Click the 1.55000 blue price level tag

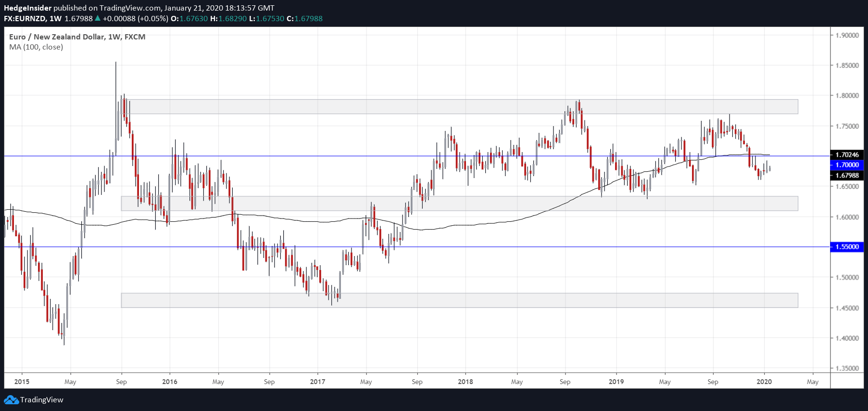(847, 247)
